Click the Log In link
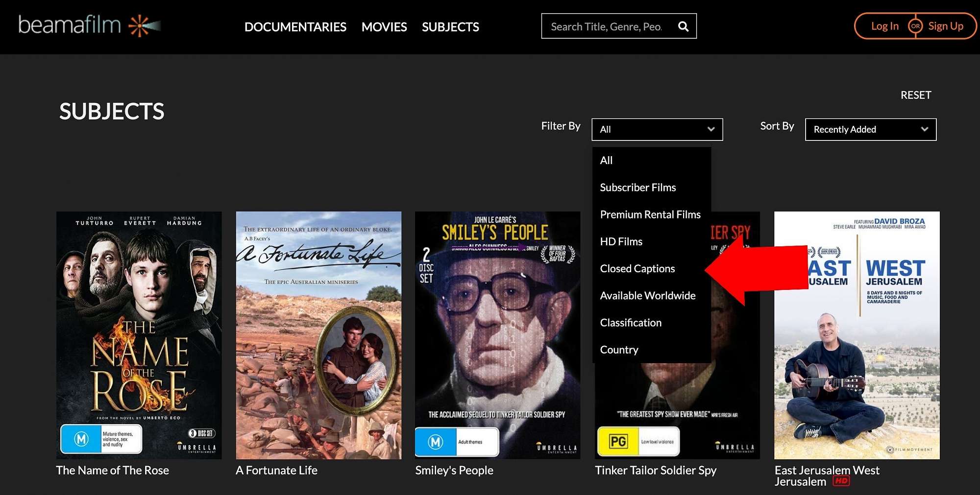 tap(884, 26)
